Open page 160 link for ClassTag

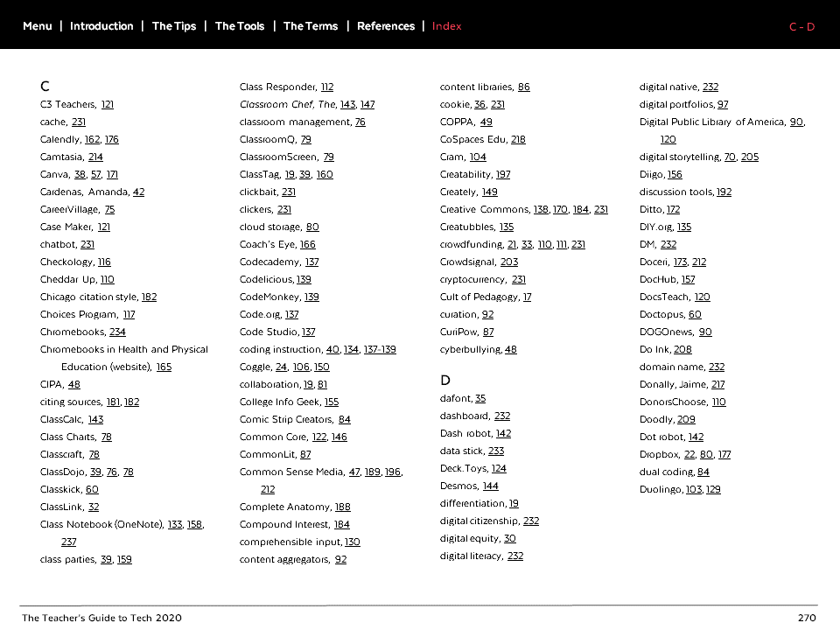325,174
